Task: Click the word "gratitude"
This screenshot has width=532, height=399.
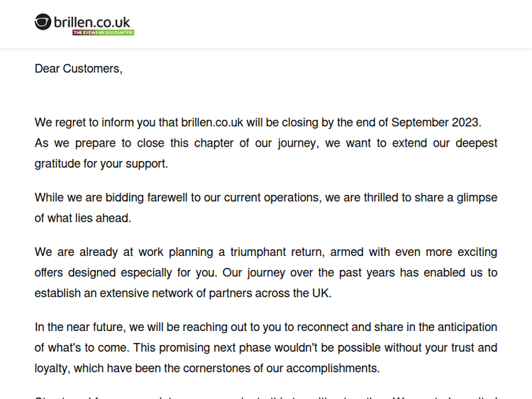Action: click(x=60, y=164)
